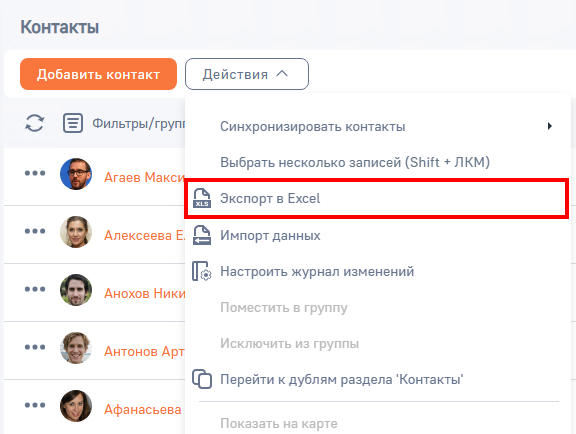Open contact Антонов link
The width and height of the screenshot is (576, 434).
[144, 351]
